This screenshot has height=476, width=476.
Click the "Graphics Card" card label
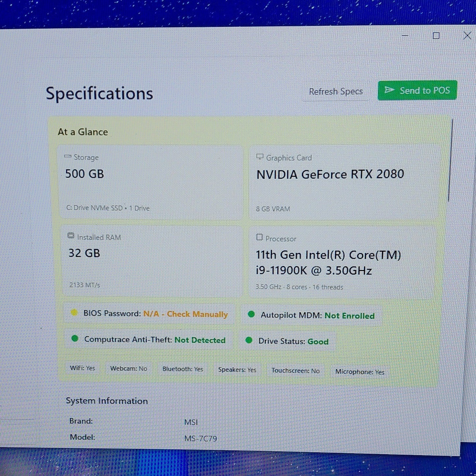[289, 158]
